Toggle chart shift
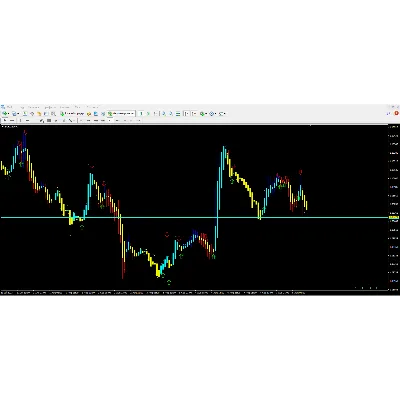400x400 pixels. coord(194,114)
